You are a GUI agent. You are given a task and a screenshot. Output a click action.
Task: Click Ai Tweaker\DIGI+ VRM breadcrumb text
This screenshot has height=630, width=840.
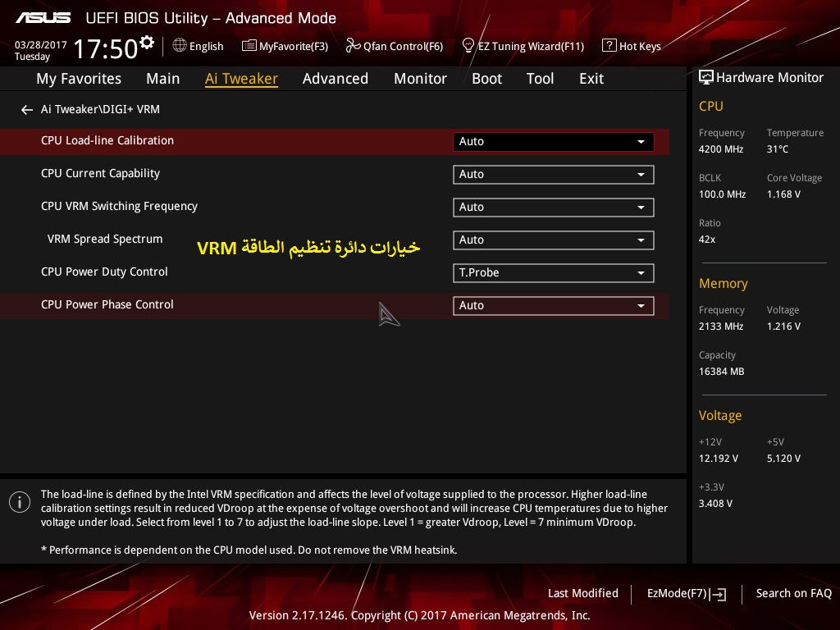point(100,109)
